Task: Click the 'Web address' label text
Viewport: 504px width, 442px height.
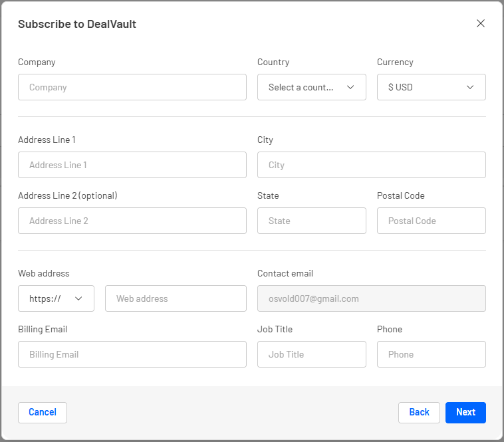Action: click(x=44, y=273)
